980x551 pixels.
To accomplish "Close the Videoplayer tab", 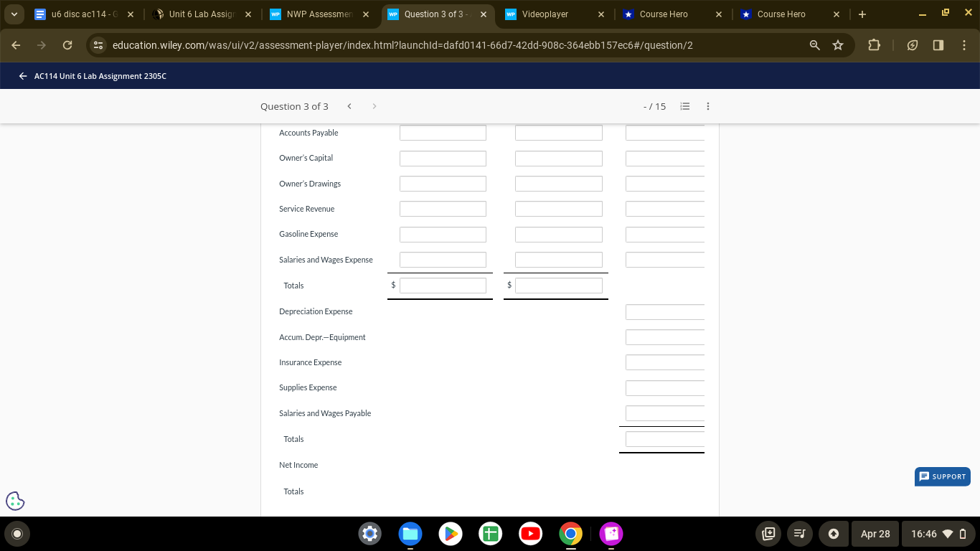I will pos(600,14).
